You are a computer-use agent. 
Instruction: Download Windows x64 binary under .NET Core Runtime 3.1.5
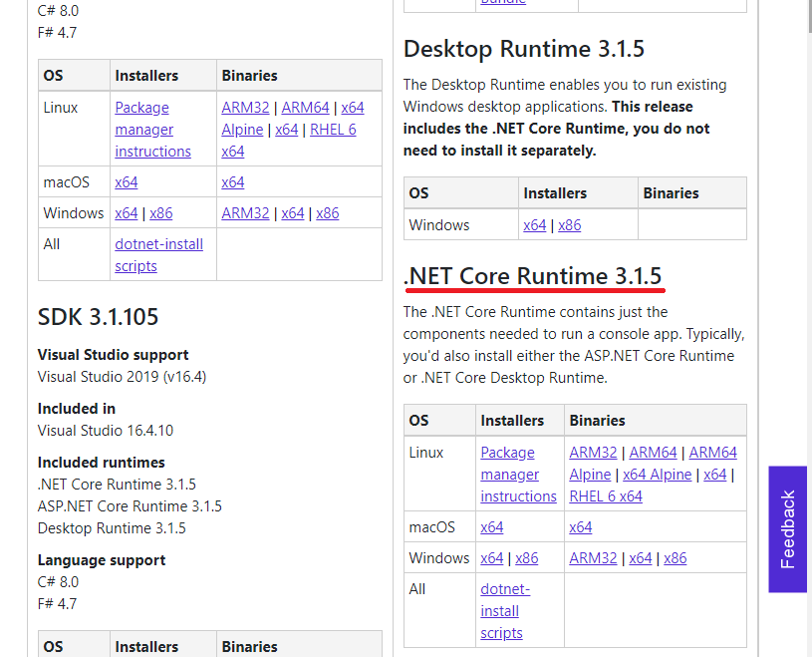[x=641, y=558]
